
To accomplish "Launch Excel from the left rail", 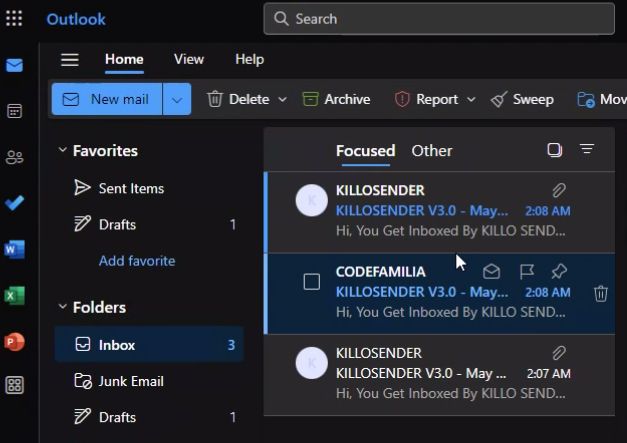I will 14,296.
